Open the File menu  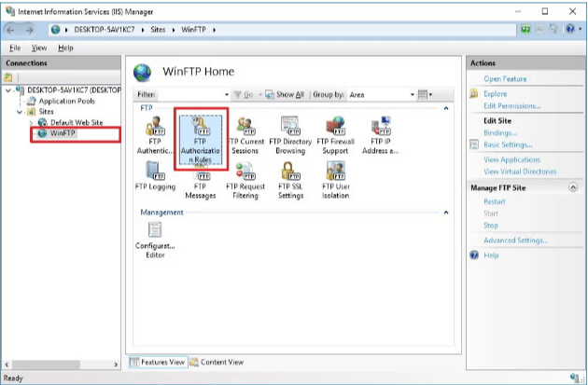click(x=15, y=48)
